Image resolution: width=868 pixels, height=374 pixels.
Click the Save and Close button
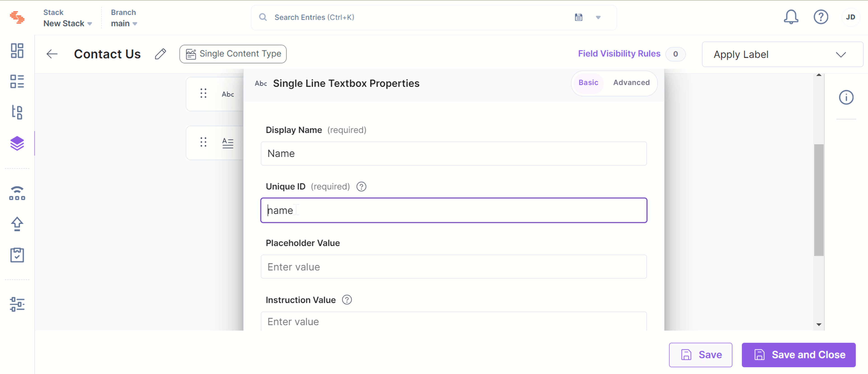[799, 355]
